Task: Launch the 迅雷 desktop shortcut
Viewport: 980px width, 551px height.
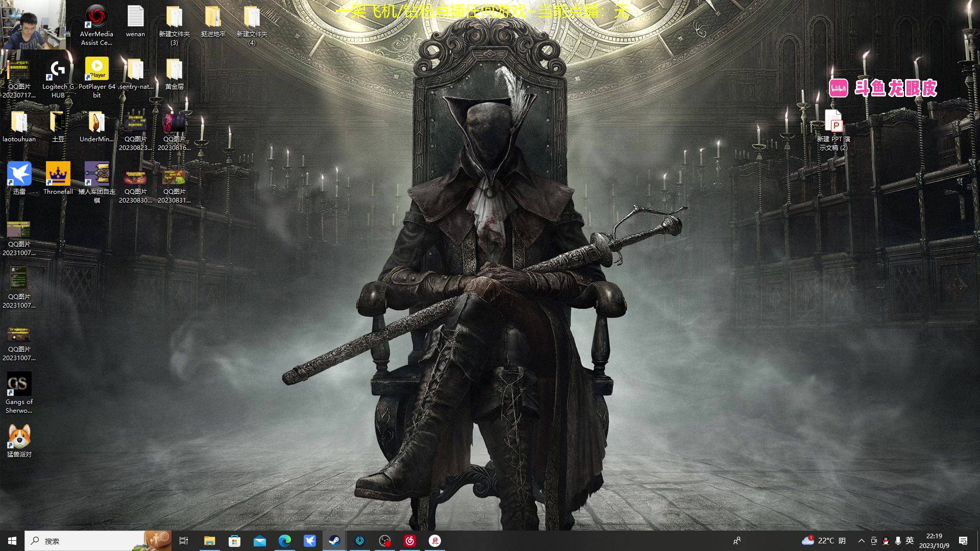Action: [x=19, y=179]
